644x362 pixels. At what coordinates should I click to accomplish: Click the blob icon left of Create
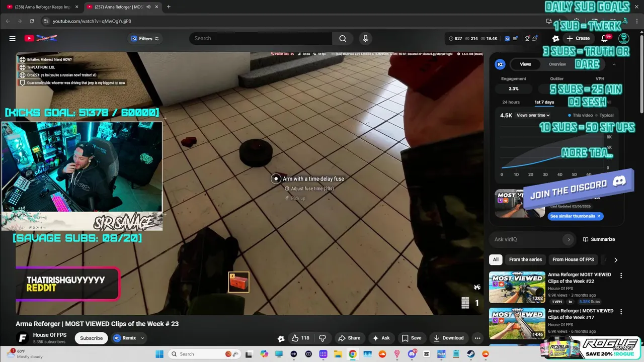pyautogui.click(x=555, y=38)
